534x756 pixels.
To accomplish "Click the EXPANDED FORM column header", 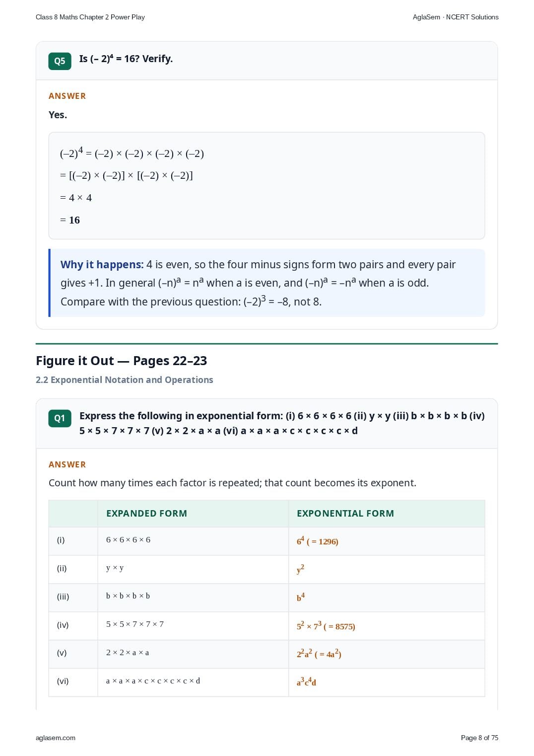I will click(146, 514).
